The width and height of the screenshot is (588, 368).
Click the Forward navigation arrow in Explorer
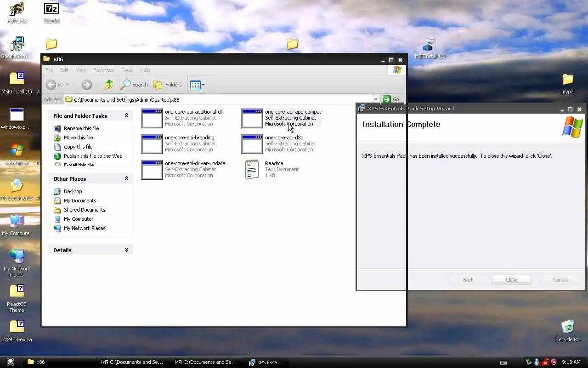coord(87,85)
